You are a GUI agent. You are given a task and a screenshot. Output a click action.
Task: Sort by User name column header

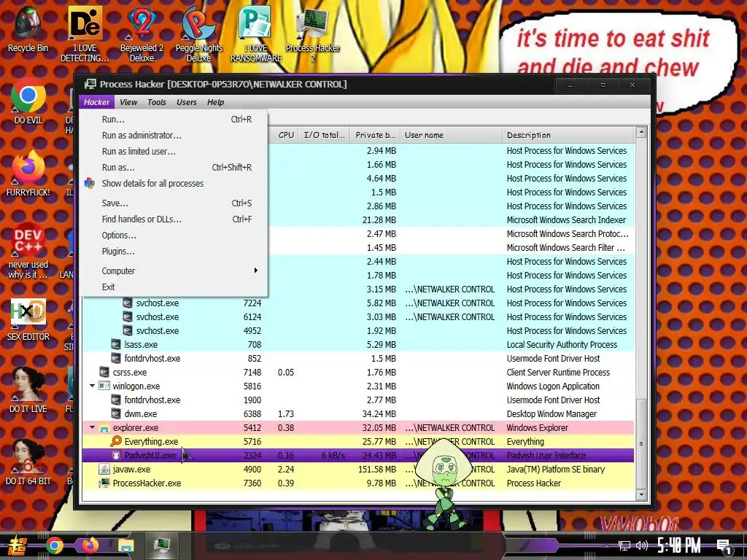451,135
